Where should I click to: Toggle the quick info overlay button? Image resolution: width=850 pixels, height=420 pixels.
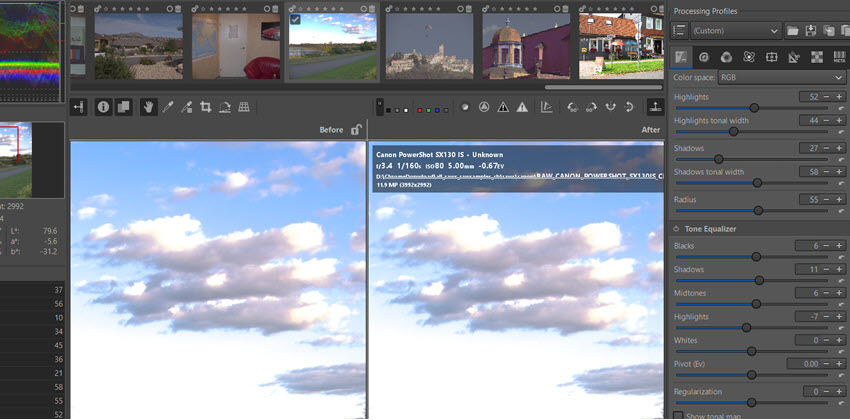click(x=104, y=107)
